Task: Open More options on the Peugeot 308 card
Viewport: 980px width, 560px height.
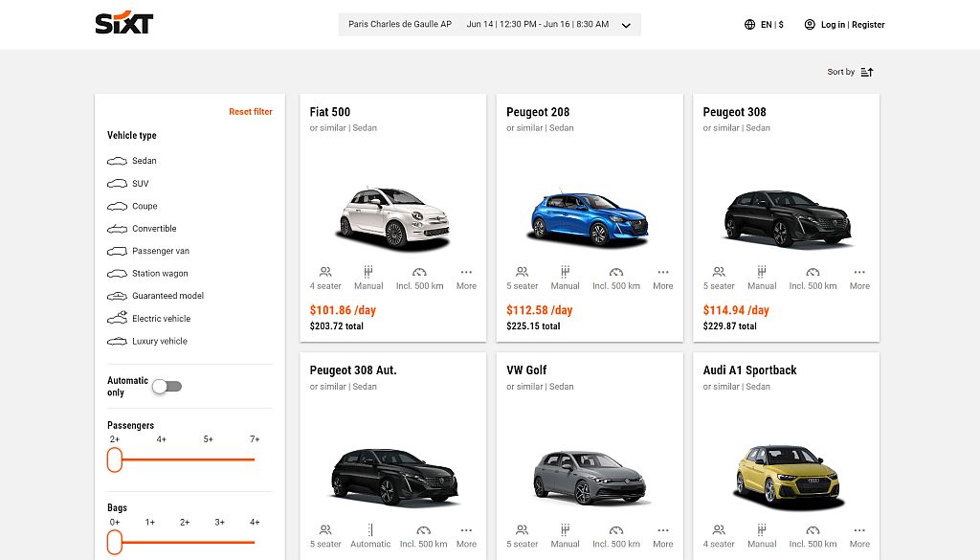Action: pos(858,272)
